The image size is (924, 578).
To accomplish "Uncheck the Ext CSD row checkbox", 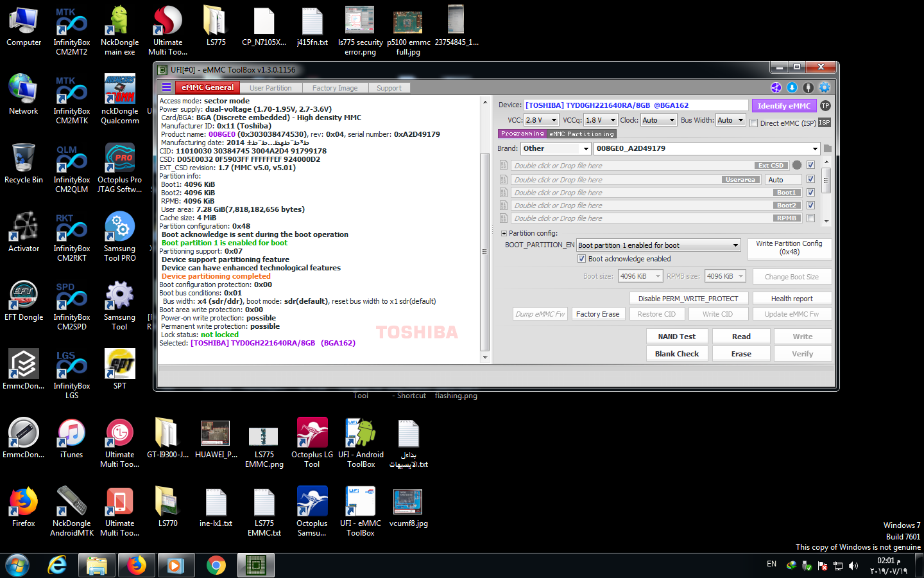I will [810, 165].
